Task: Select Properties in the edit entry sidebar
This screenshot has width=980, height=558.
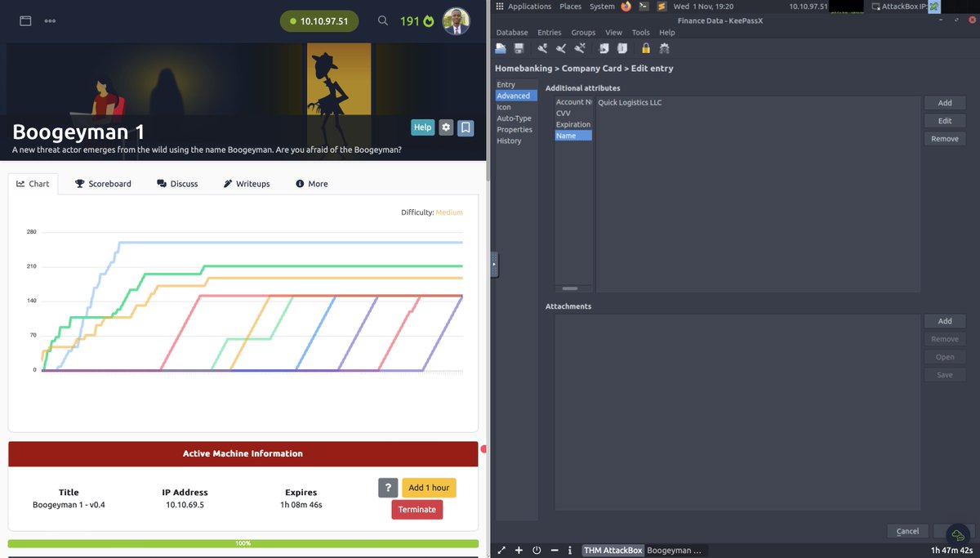Action: point(516,130)
